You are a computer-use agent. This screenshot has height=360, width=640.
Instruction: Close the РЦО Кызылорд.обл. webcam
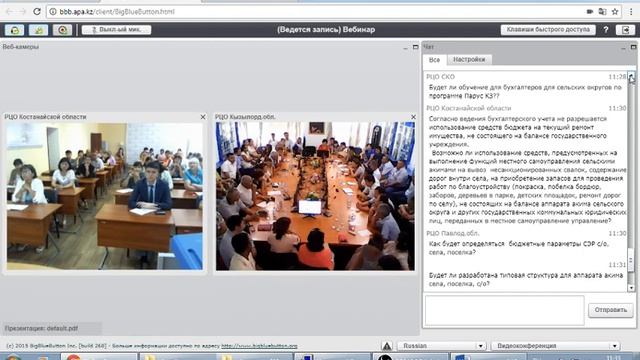tap(413, 117)
